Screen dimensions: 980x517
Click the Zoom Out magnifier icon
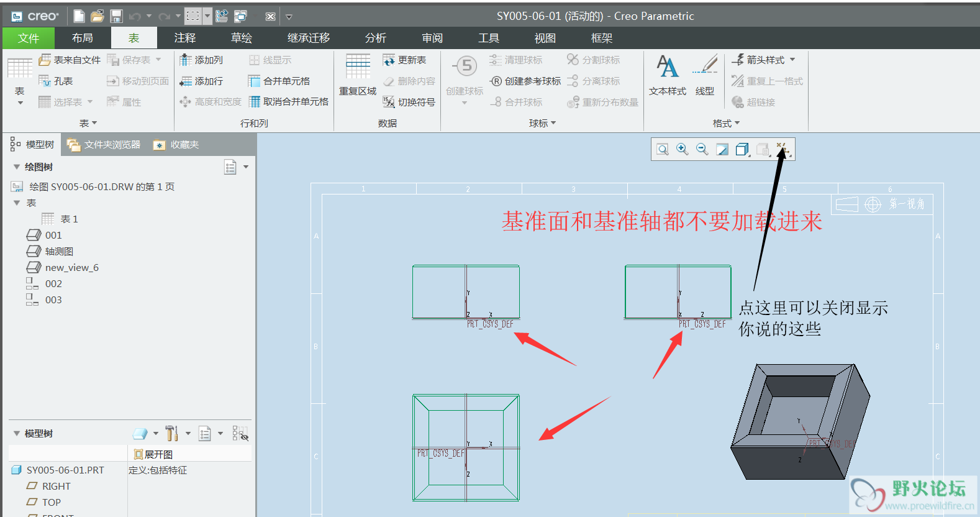click(x=702, y=149)
